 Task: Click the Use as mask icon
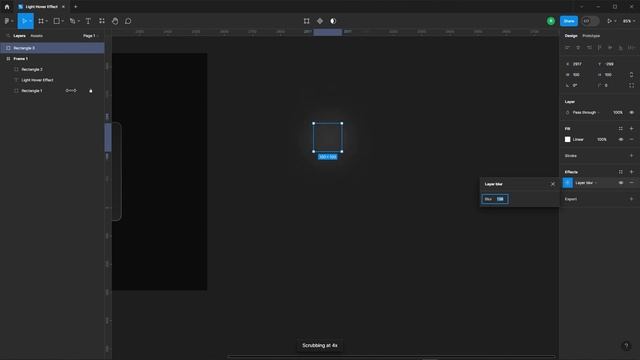tap(333, 21)
